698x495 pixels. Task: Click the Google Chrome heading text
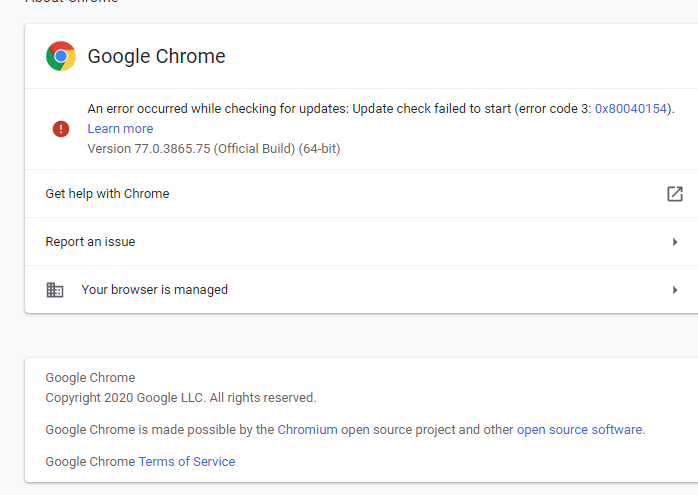[156, 56]
